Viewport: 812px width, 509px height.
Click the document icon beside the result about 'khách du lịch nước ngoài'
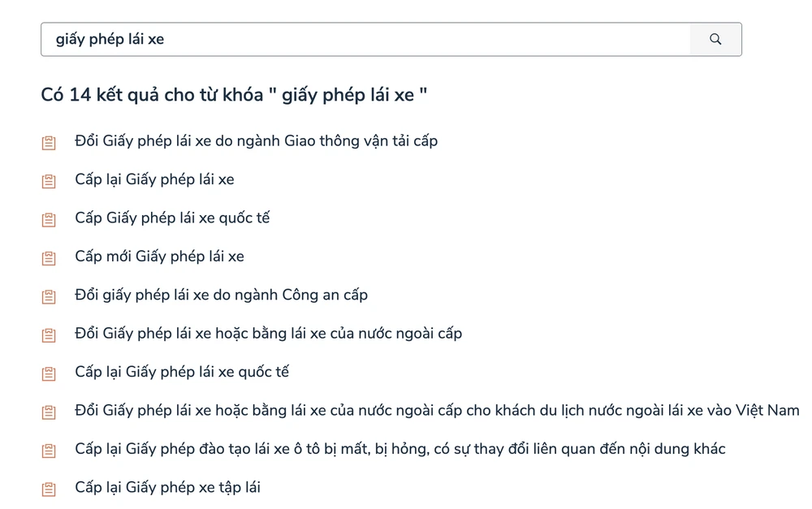(x=49, y=411)
